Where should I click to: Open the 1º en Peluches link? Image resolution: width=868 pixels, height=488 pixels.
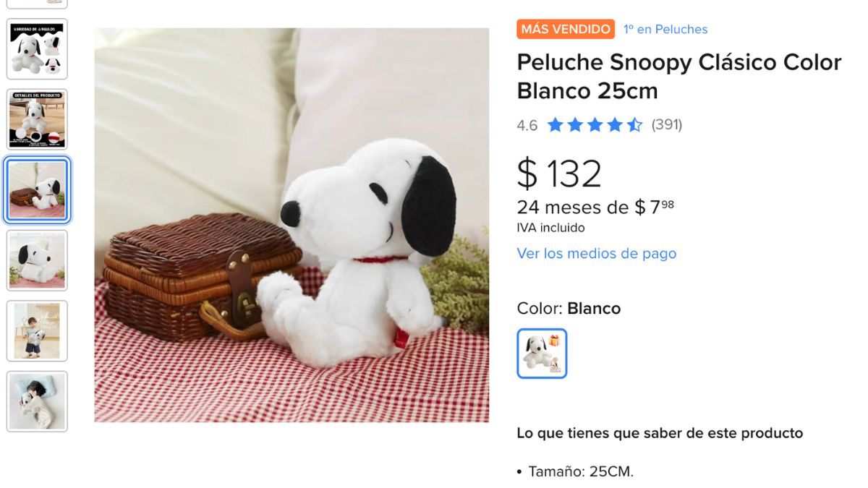[665, 29]
